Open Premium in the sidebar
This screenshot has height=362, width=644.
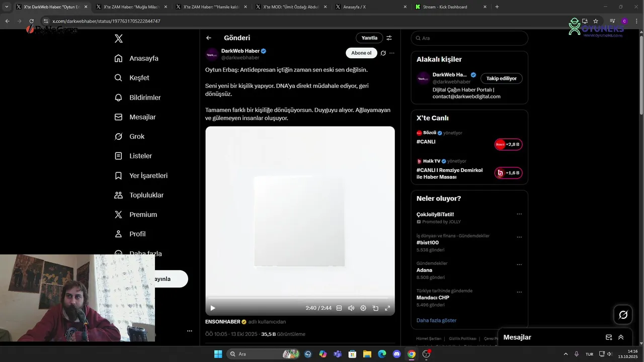pos(135,215)
